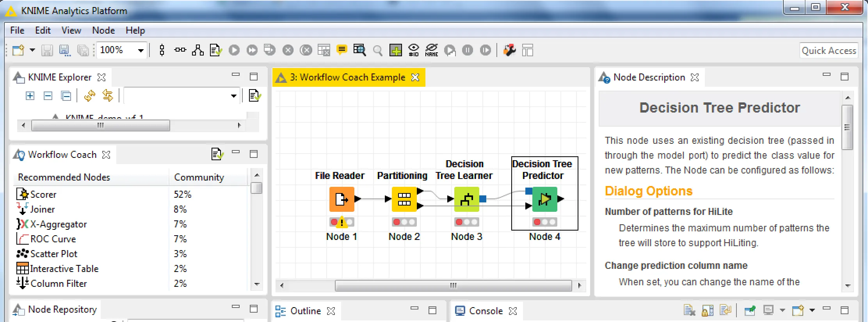Select the Decision Tree Predictor node

pyautogui.click(x=544, y=199)
